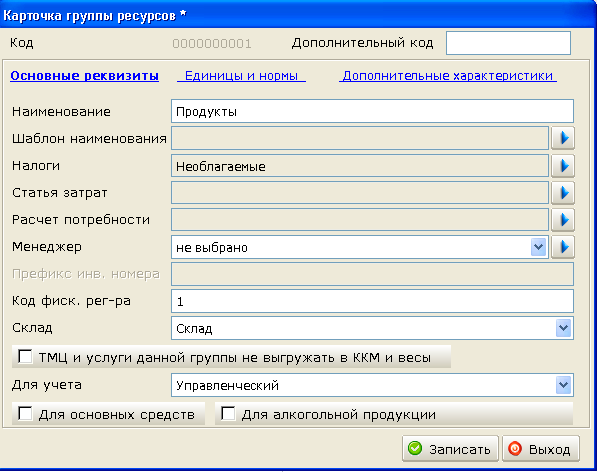The width and height of the screenshot is (597, 472).
Task: Select the Карточка группы ресурсов window title
Action: point(94,16)
